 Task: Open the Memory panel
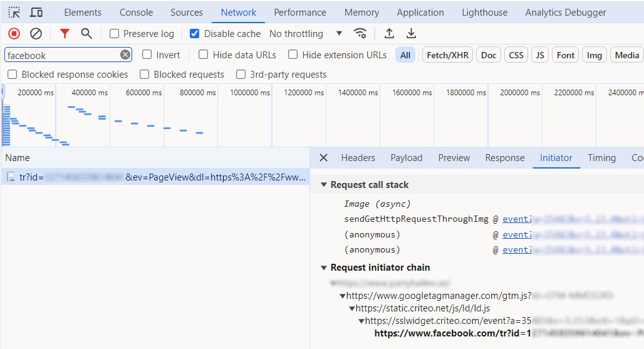click(362, 13)
